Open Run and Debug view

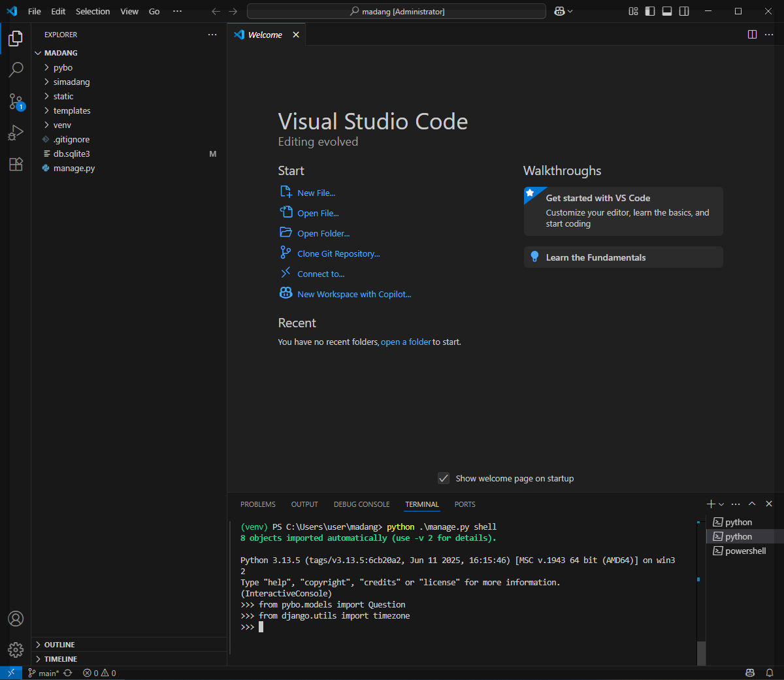[x=16, y=133]
